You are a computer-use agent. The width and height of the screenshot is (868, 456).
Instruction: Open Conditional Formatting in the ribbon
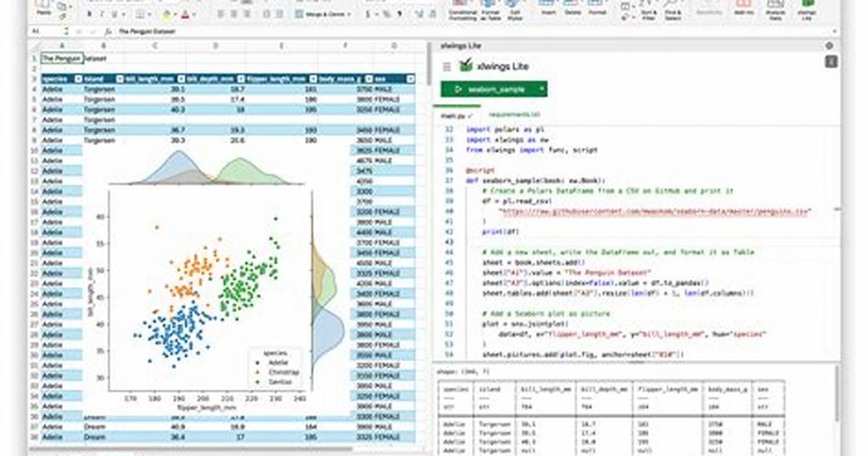463,10
